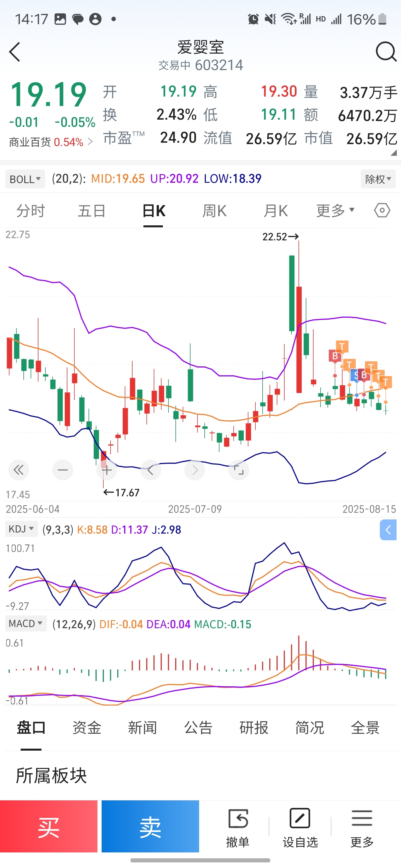401x868 pixels.
Task: Switch to 五日 tab
Action: [92, 211]
